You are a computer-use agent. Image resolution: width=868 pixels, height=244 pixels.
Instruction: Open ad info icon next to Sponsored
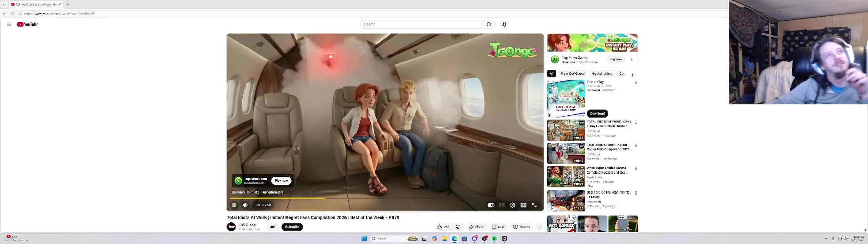248,192
